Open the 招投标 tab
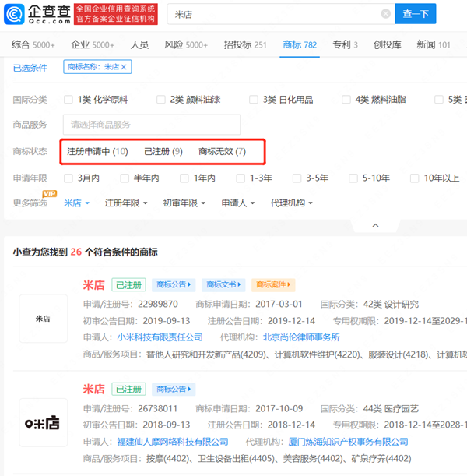This screenshot has height=476, width=467. pos(244,44)
